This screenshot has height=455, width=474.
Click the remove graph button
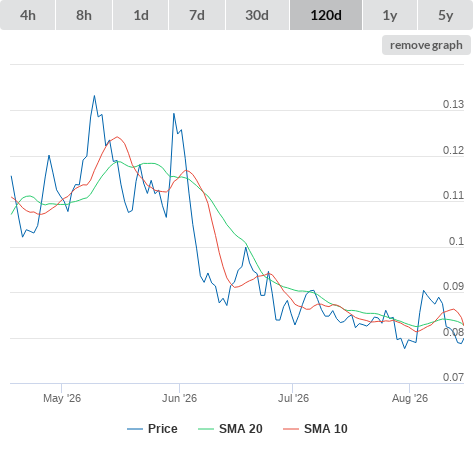click(x=426, y=45)
